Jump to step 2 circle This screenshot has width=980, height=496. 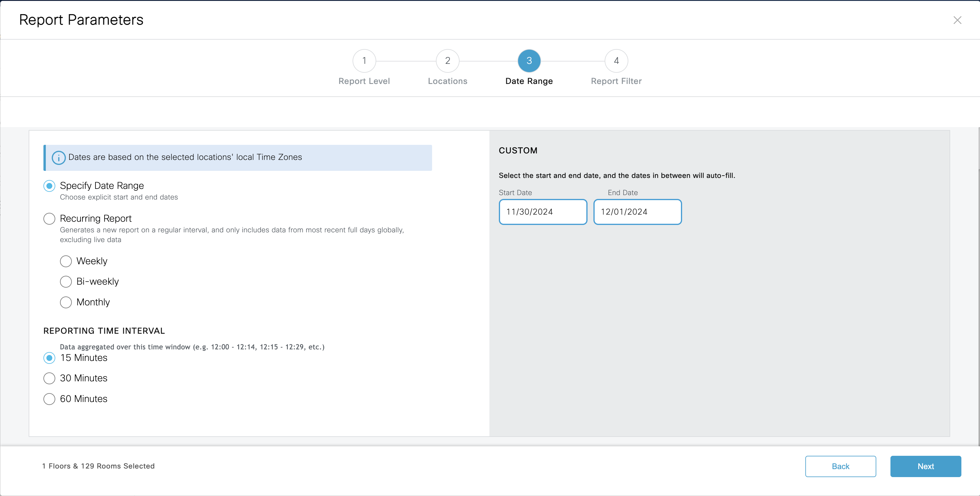tap(447, 61)
